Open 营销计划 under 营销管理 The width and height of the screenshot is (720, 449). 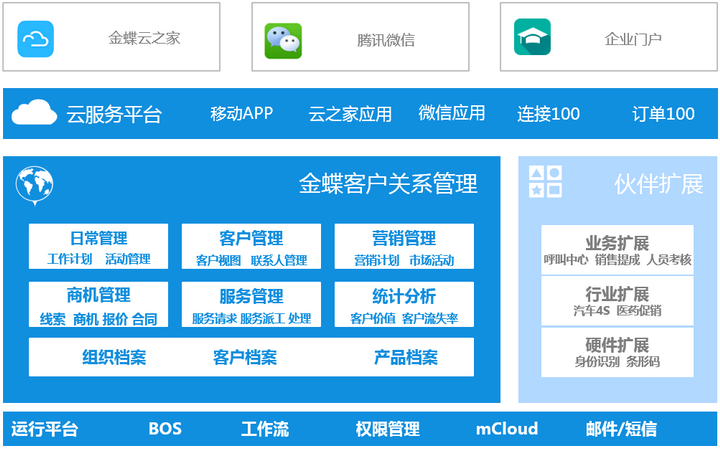tap(377, 261)
